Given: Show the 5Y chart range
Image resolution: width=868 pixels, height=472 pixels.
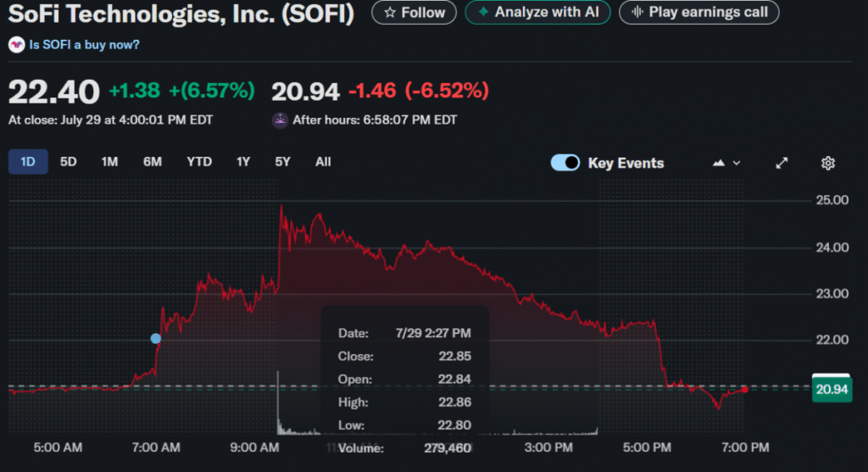Looking at the screenshot, I should 282,162.
